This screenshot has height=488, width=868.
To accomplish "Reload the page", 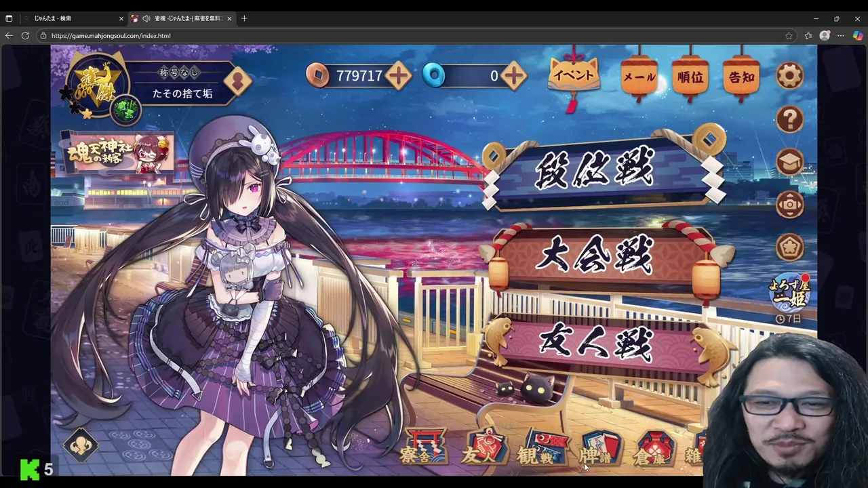I will point(25,35).
